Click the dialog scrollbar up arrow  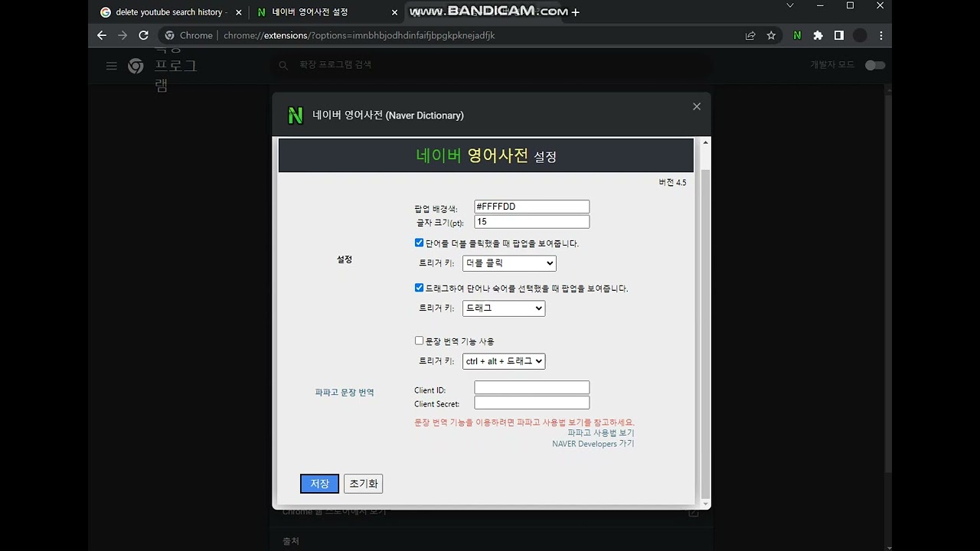pyautogui.click(x=705, y=143)
